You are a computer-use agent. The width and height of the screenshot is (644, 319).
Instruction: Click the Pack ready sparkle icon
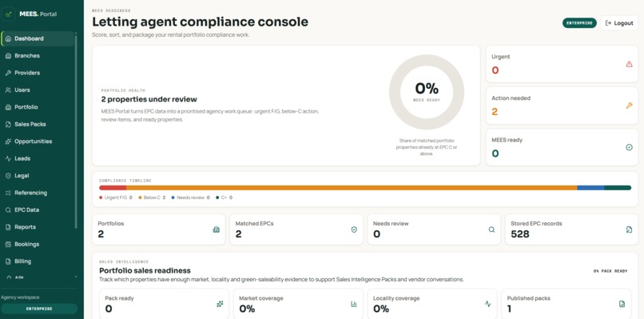221,304
